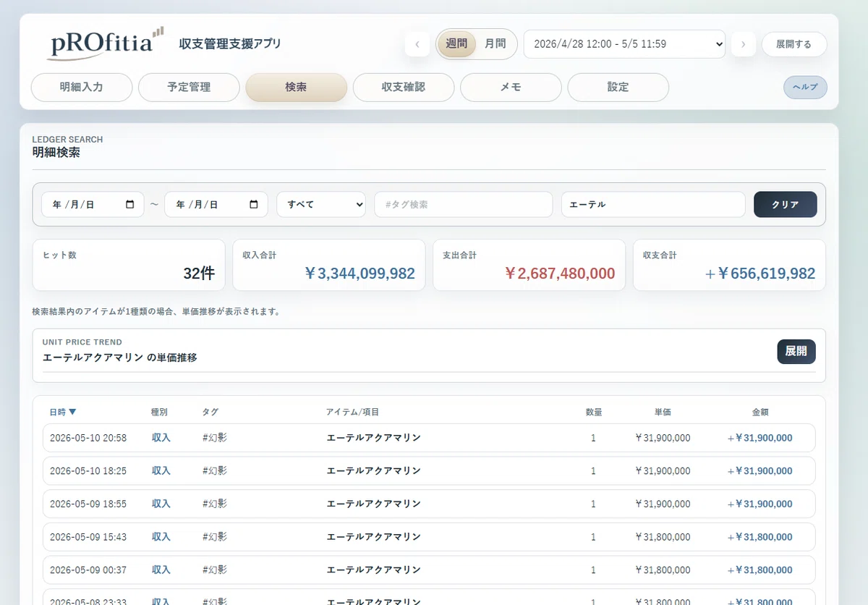Click the 数量 column header

click(594, 412)
